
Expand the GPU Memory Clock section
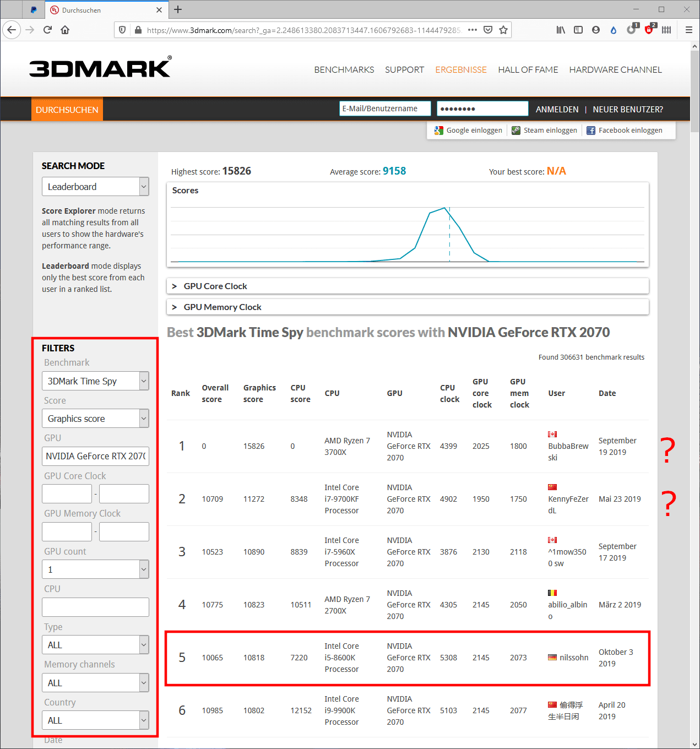pos(408,307)
